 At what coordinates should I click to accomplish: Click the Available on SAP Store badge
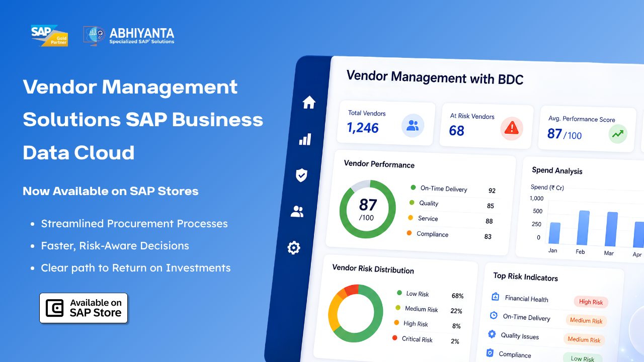84,308
